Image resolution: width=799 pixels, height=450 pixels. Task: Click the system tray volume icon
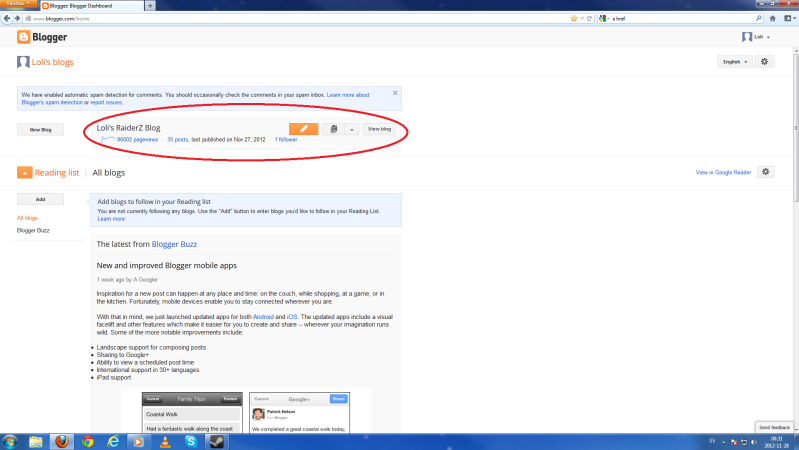point(754,442)
